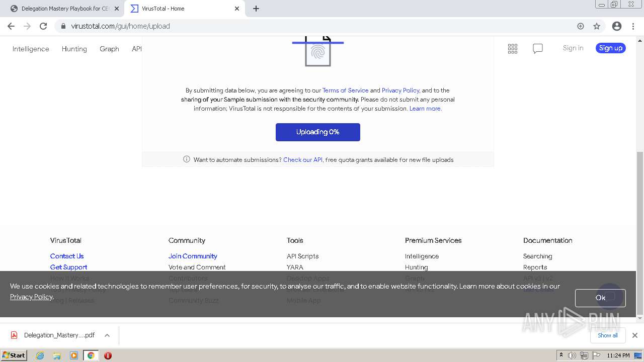Open the Graph menu item
This screenshot has width=644, height=362.
pyautogui.click(x=109, y=49)
